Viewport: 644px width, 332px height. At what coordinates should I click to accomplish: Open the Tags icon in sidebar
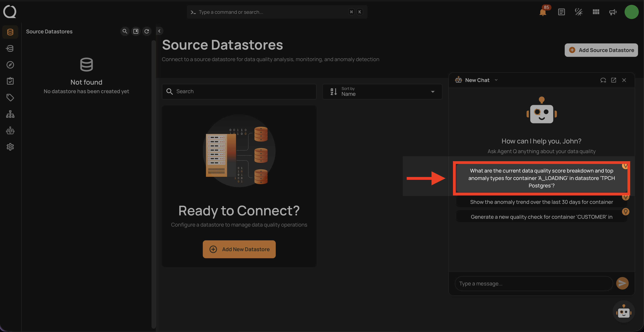point(10,98)
